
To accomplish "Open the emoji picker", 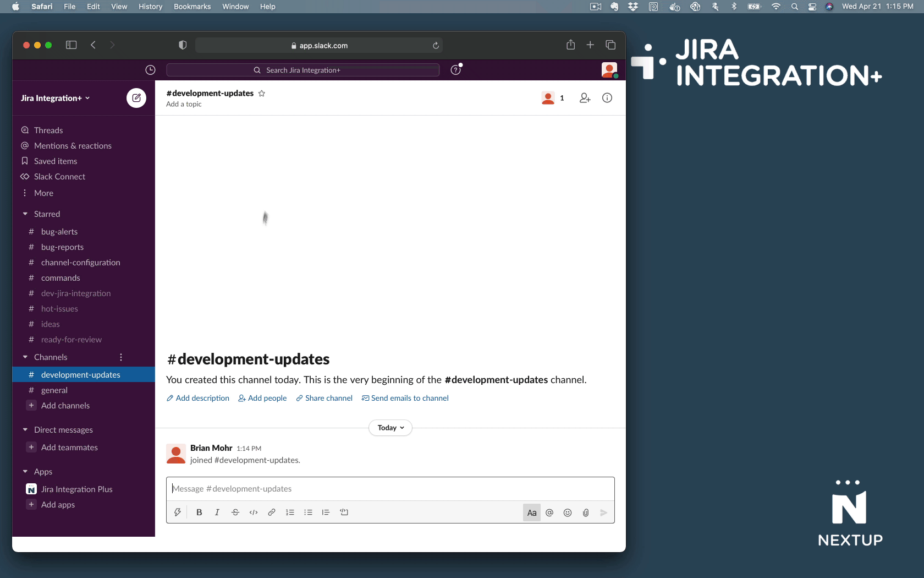I will pyautogui.click(x=568, y=512).
